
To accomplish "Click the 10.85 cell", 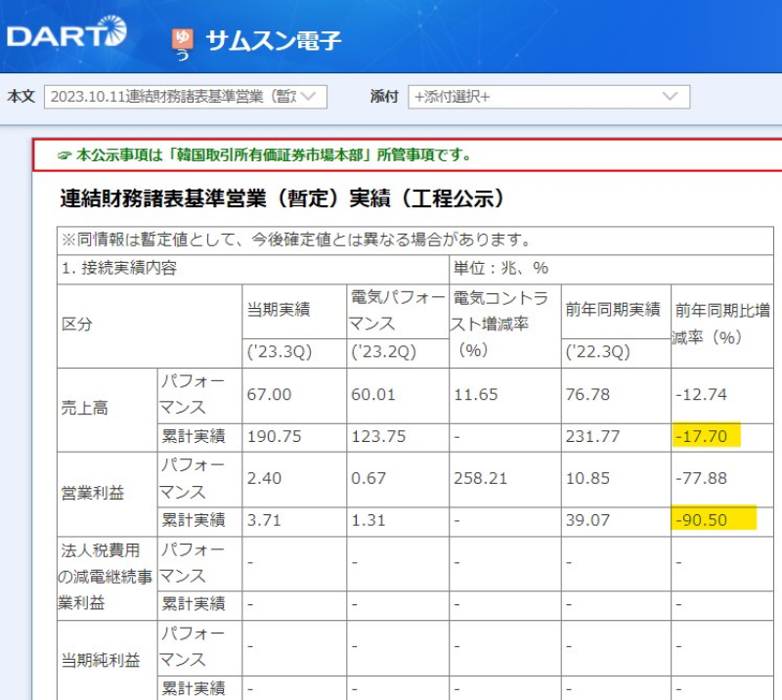I will [x=616, y=479].
